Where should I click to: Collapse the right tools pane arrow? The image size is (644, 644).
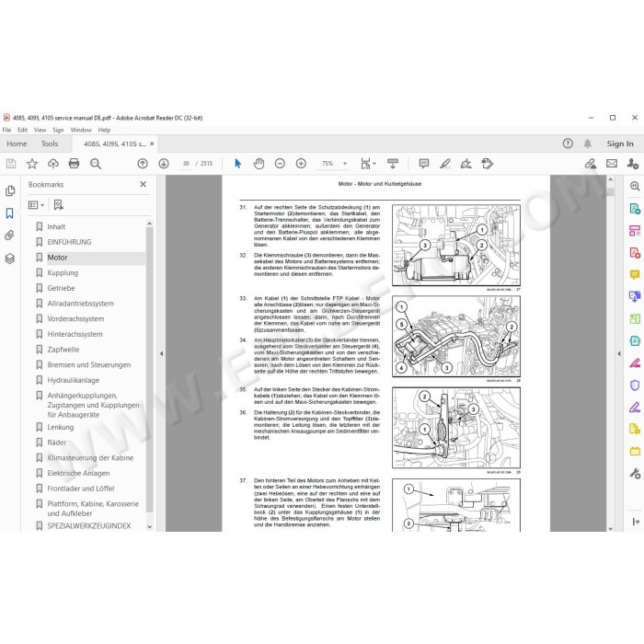click(619, 353)
